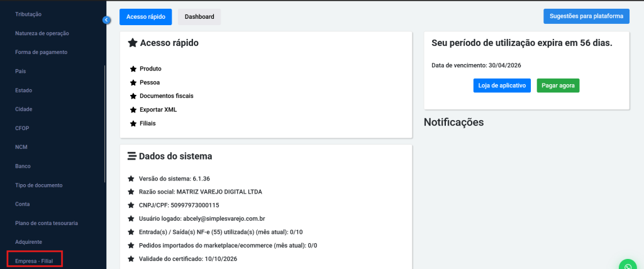
Task: Select the Acesso rápido tab
Action: pyautogui.click(x=145, y=17)
